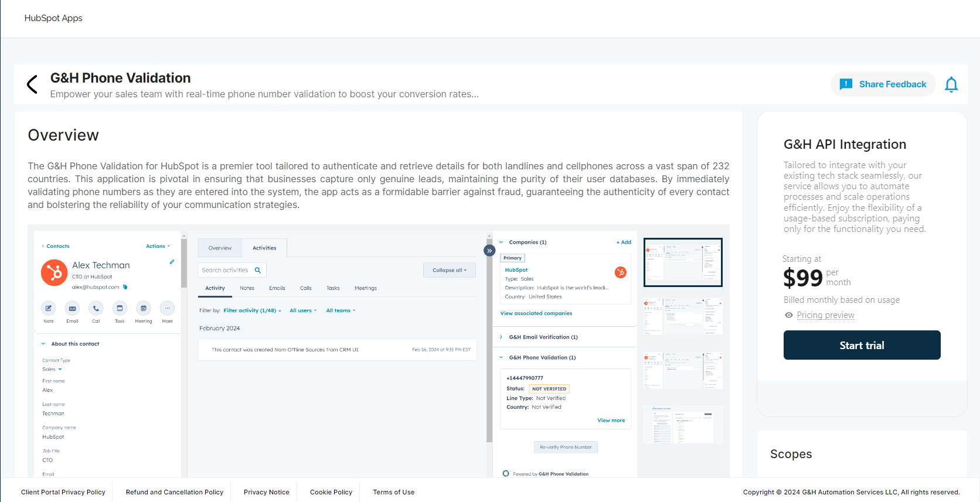Click the Call phone icon

96,308
